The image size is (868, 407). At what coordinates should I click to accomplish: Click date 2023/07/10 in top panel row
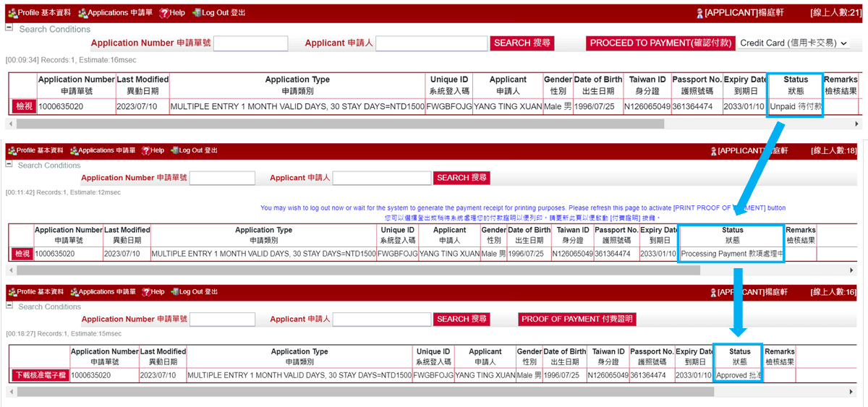click(136, 107)
